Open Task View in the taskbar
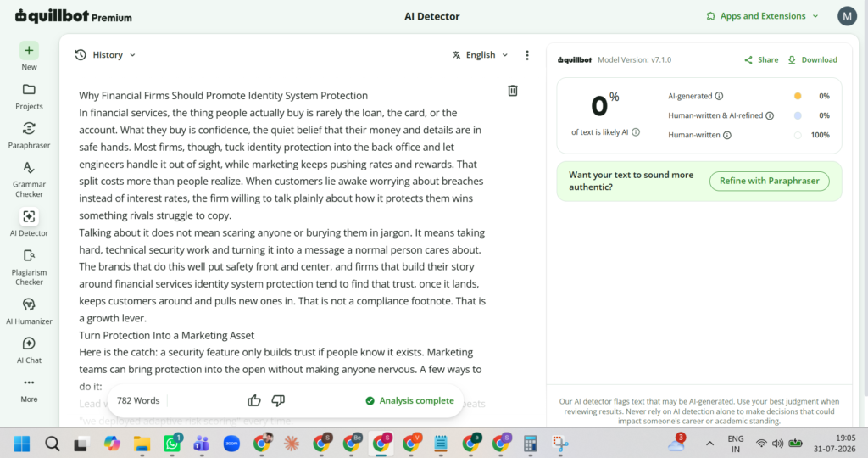 (81, 444)
